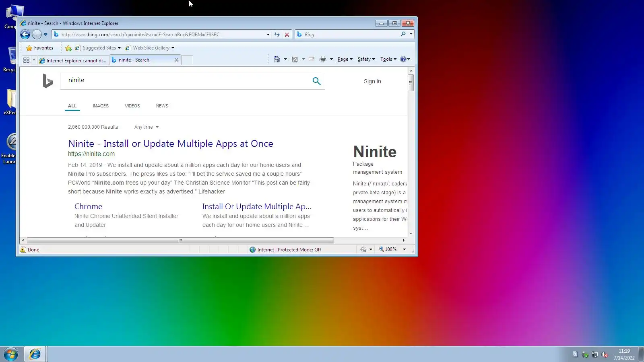
Task: Click the Safely Remove Hardware tray icon
Action: point(585,354)
